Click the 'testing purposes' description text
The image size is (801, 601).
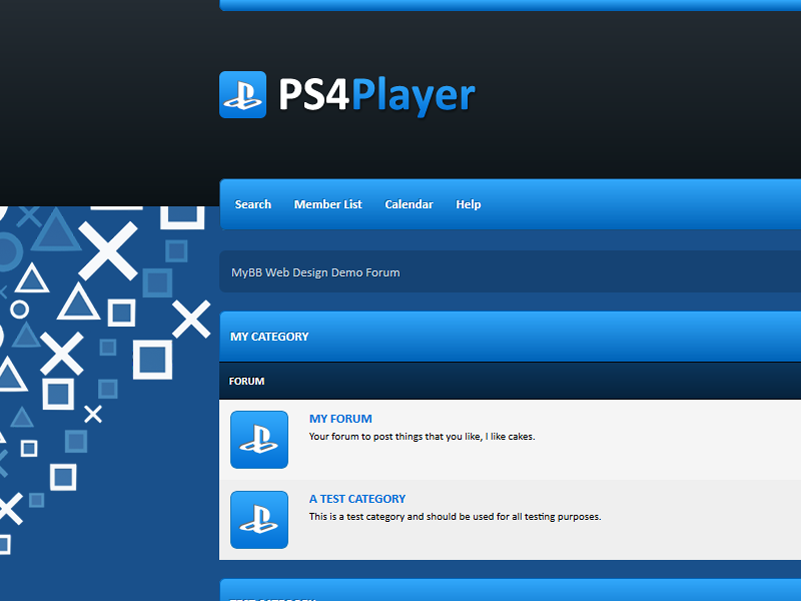click(454, 517)
